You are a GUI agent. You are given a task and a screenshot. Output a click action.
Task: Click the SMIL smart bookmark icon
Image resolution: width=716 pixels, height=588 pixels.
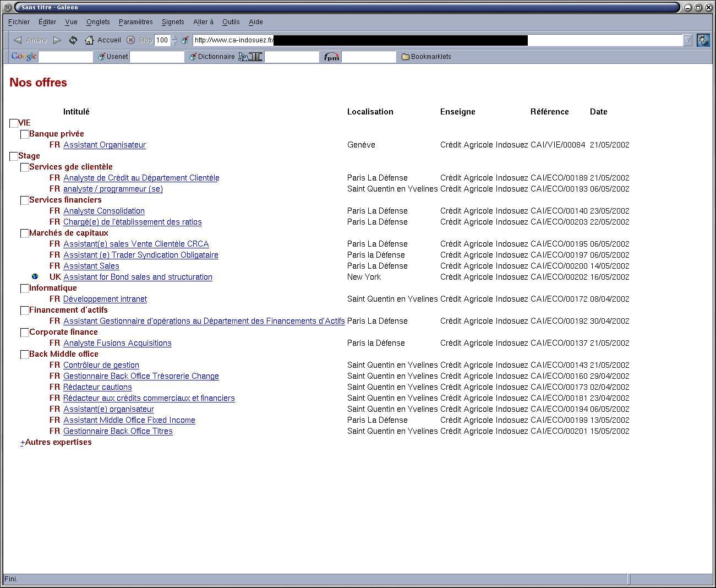(x=250, y=57)
